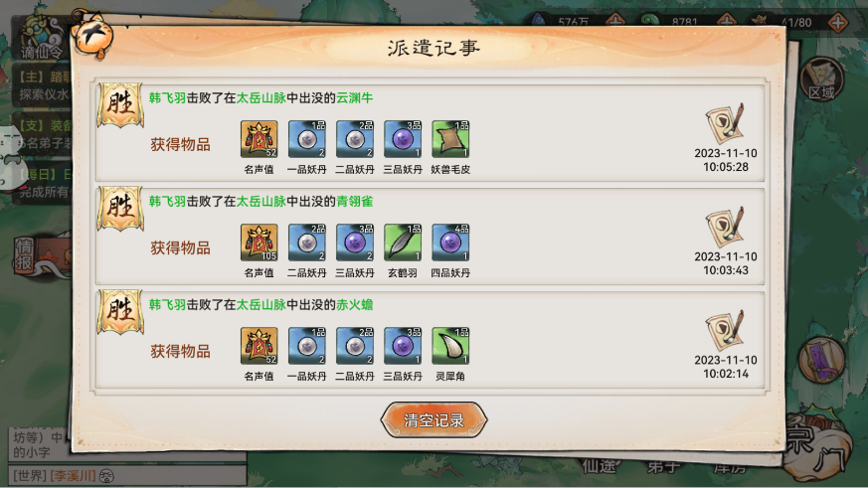Select 一品妖丹 icon in 赤火蟾 record

(x=306, y=346)
